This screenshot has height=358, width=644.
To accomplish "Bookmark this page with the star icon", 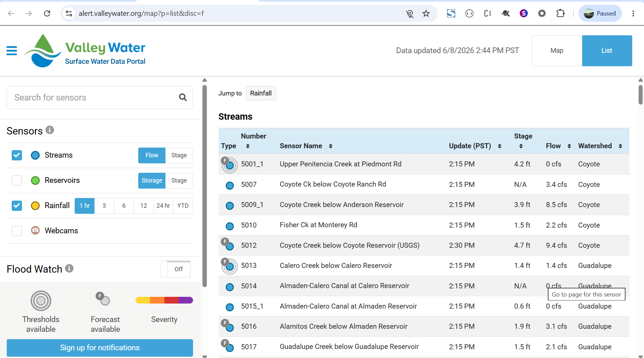I will tap(426, 13).
